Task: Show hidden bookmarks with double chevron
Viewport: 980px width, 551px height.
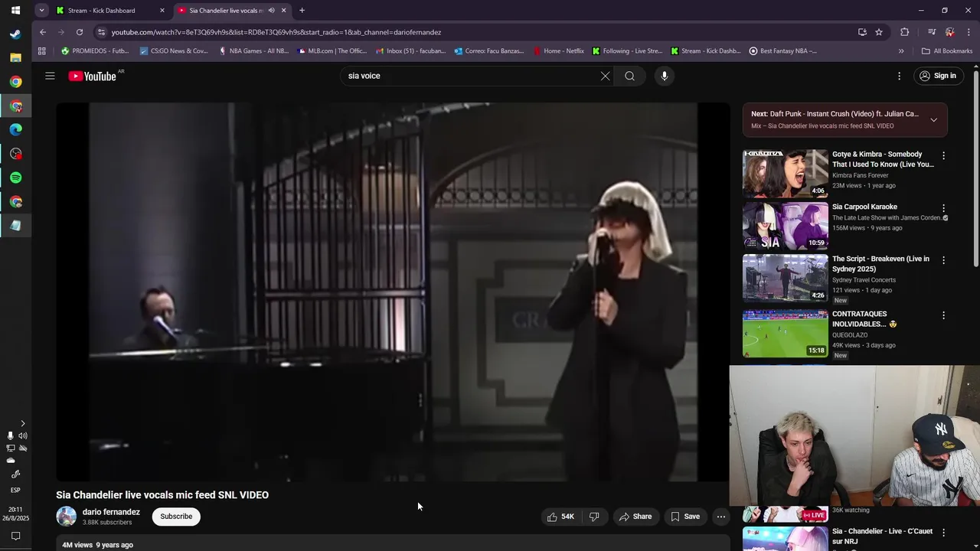Action: tap(901, 51)
